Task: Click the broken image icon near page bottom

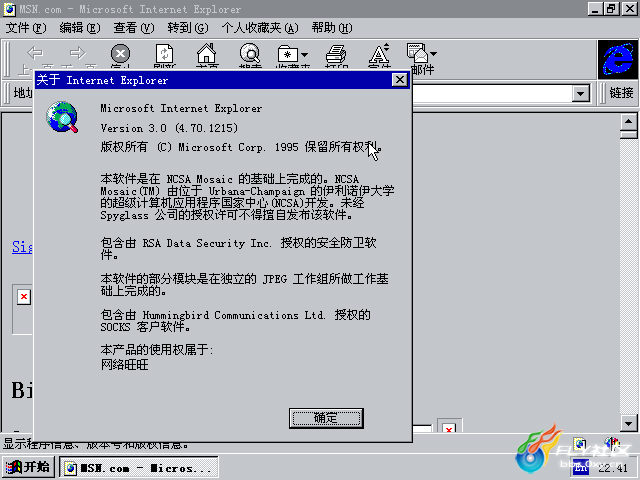Action: click(x=449, y=427)
